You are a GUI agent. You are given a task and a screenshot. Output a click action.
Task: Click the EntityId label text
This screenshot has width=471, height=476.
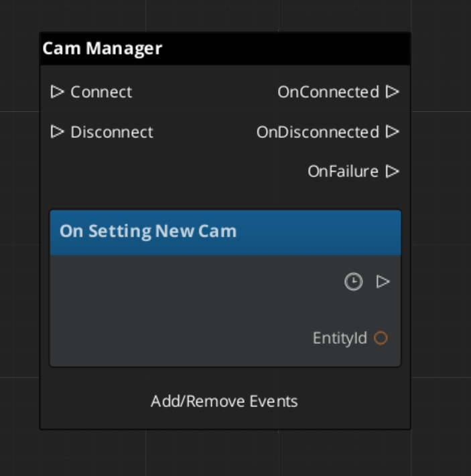pos(340,338)
